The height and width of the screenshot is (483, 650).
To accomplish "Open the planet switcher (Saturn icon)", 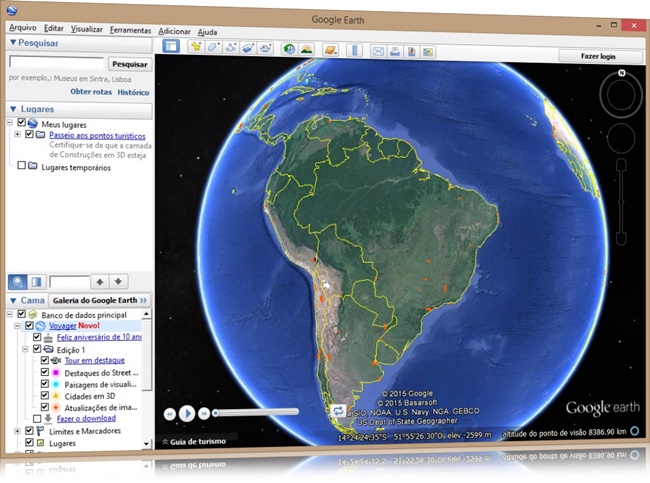I will (x=330, y=50).
